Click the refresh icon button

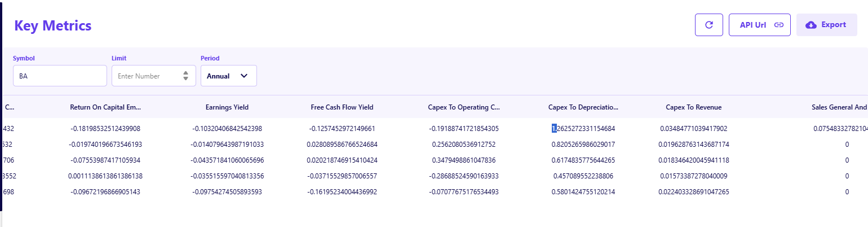tap(709, 25)
